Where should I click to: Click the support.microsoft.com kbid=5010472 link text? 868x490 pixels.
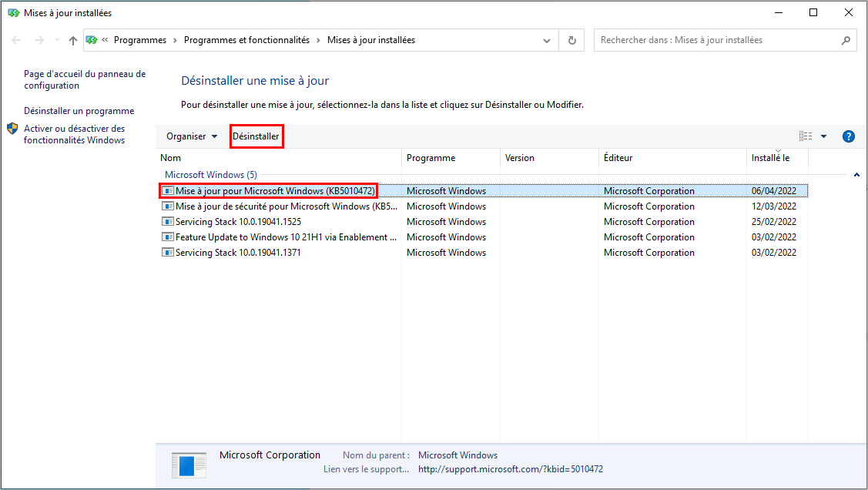click(x=511, y=469)
